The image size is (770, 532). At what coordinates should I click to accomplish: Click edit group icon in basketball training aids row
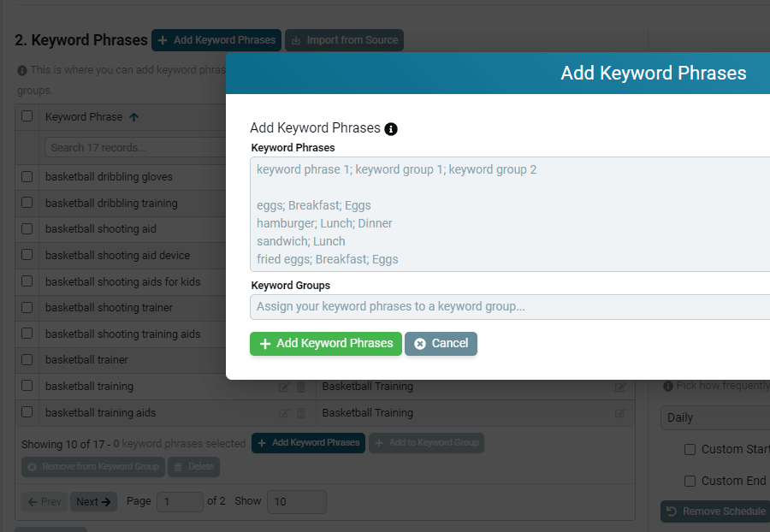620,413
